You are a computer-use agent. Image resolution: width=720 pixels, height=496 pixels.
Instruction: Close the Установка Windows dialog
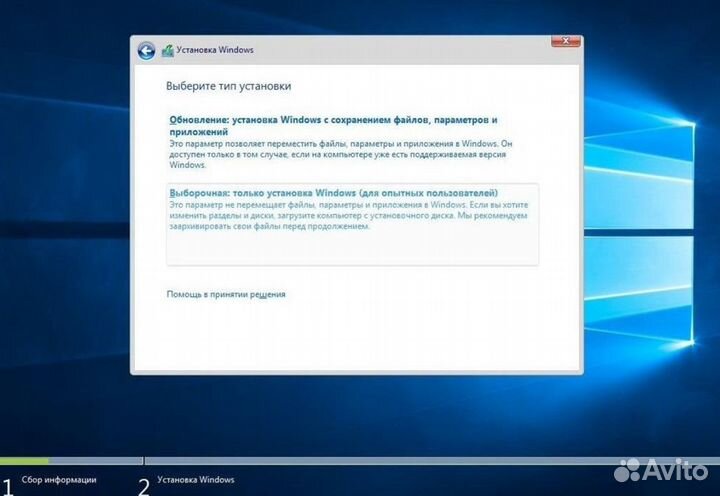(x=566, y=41)
